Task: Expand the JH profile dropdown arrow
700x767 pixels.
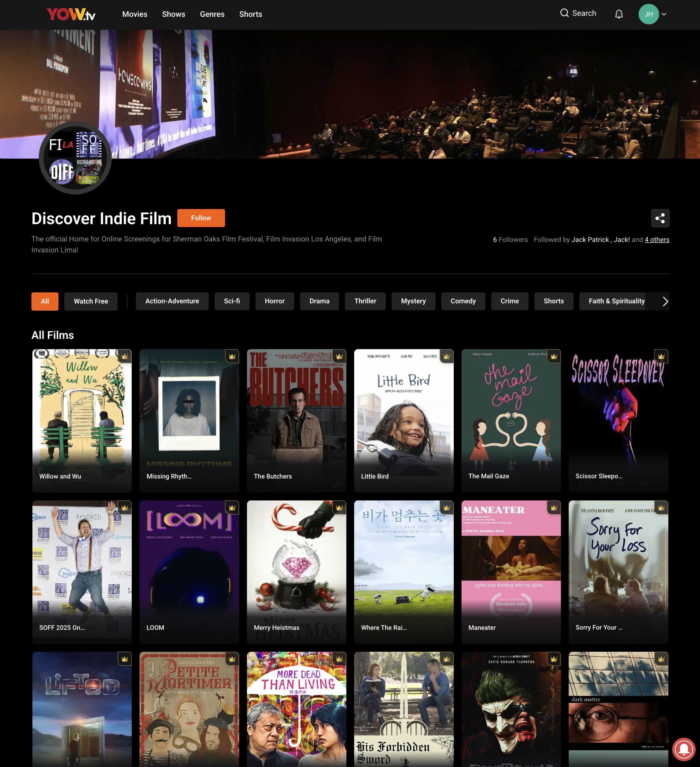Action: pos(664,14)
